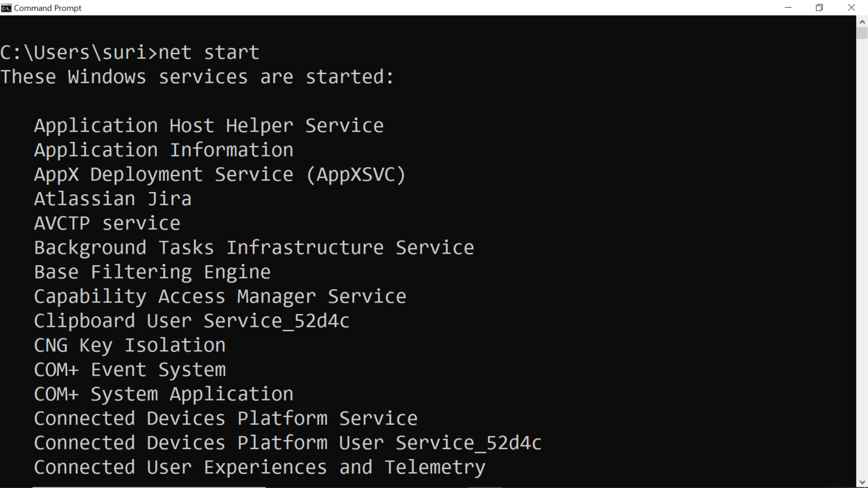
Task: Click the Restore Down window icon
Action: point(819,7)
